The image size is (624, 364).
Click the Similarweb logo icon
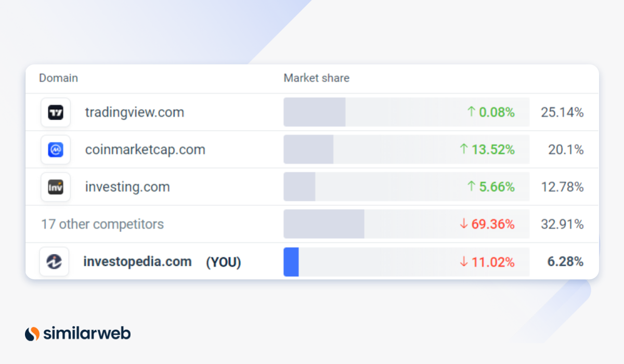click(32, 333)
